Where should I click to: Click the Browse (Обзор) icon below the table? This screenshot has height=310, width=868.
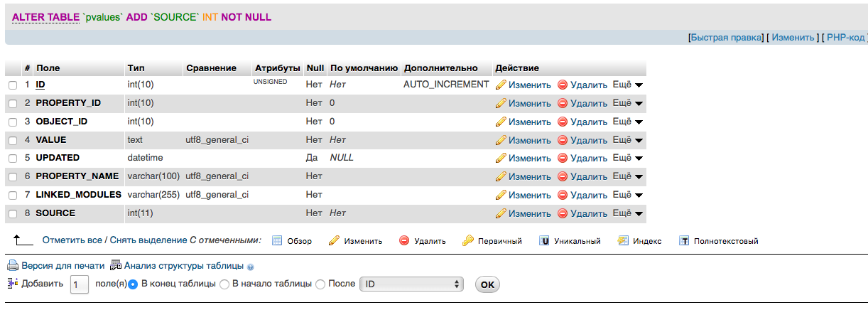click(278, 241)
